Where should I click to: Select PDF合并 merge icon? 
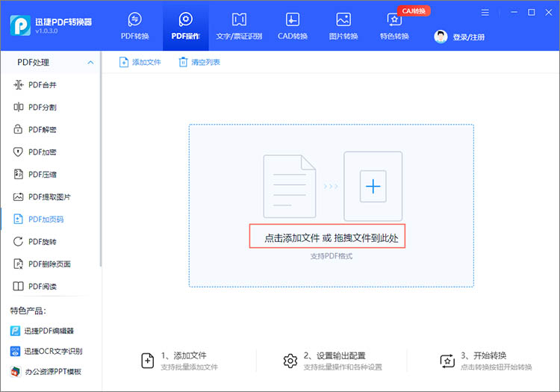pyautogui.click(x=18, y=85)
